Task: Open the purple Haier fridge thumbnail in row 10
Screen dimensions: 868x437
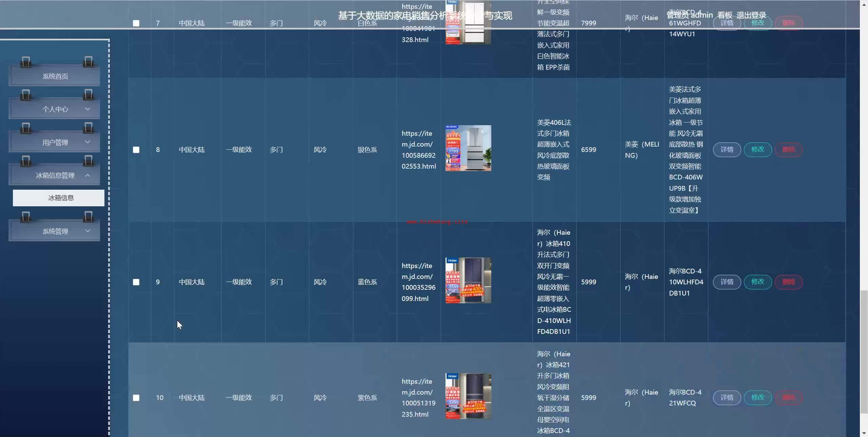Action: point(468,396)
